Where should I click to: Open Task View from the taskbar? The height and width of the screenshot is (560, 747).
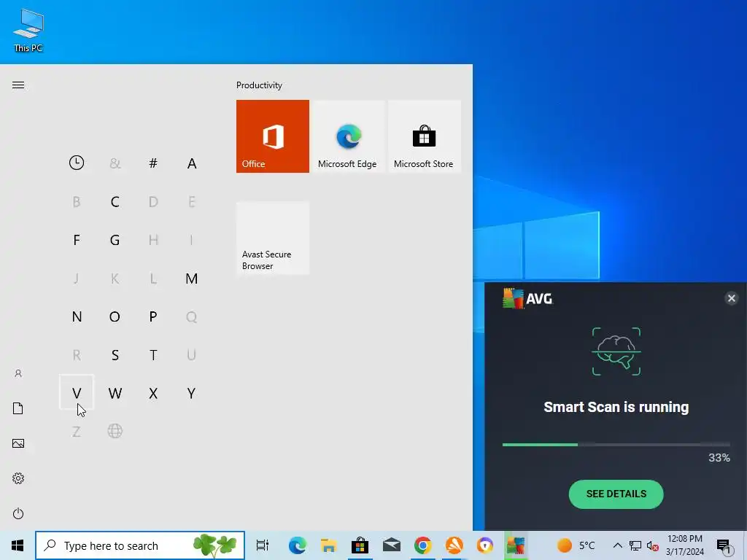click(x=263, y=545)
